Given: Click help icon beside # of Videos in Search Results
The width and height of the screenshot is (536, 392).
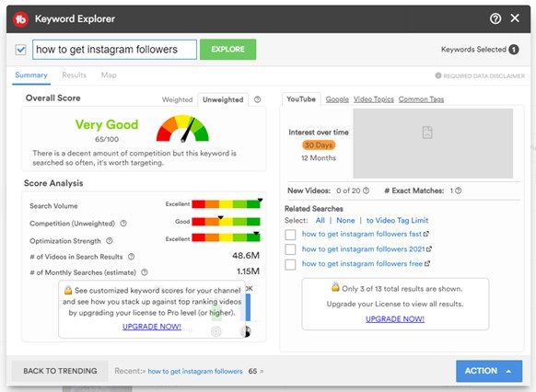Looking at the screenshot, I should click(x=132, y=257).
